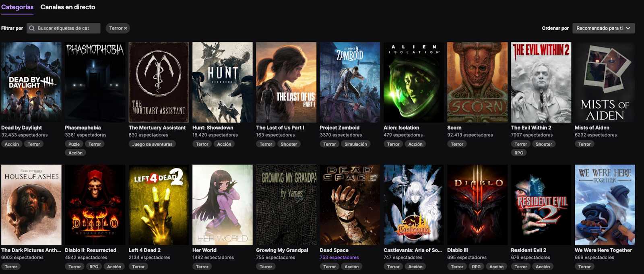
Task: Open the We Were Here Together cover
Action: pos(605,205)
